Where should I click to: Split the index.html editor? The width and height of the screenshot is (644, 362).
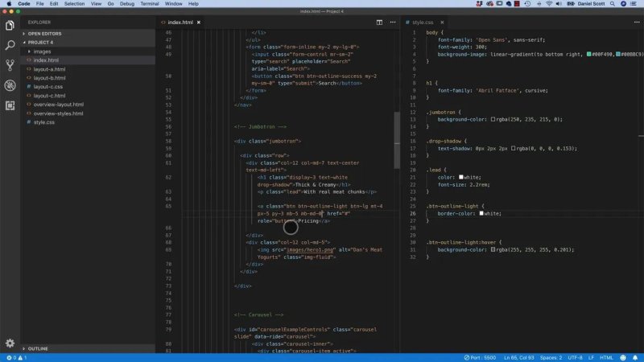pos(379,23)
